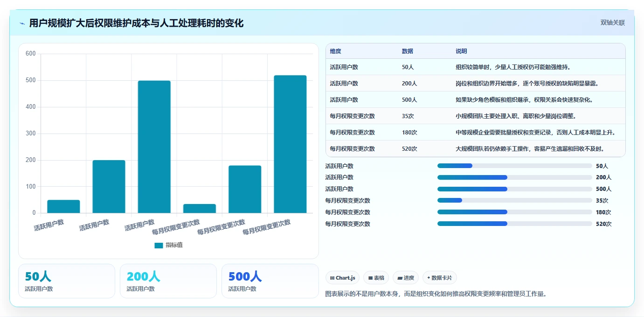Click the progress bar labeled 180次
Image resolution: width=644 pixels, height=317 pixels.
coord(515,212)
